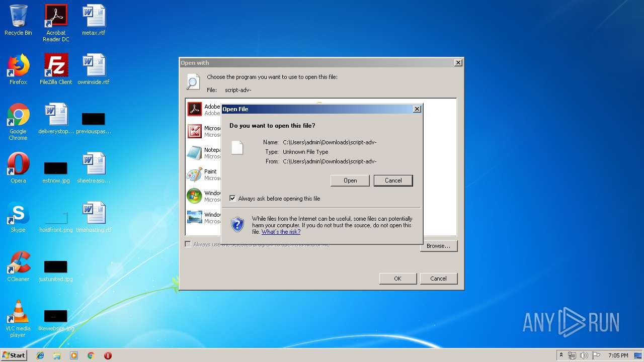
Task: Show hidden system tray icons
Action: 561,355
